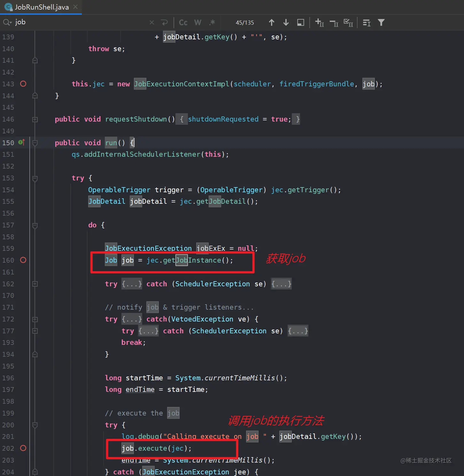
Task: Click 'throw' keyword on line 140
Action: (99, 49)
